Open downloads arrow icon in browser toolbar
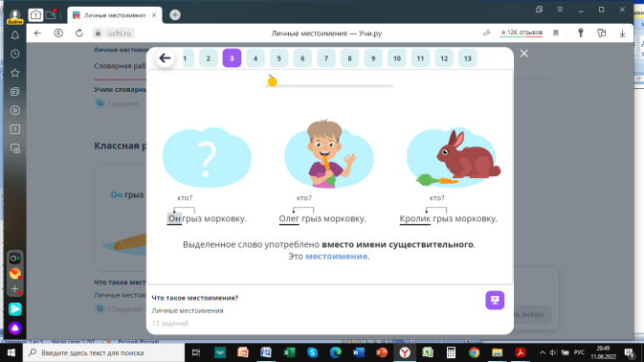 coord(622,33)
